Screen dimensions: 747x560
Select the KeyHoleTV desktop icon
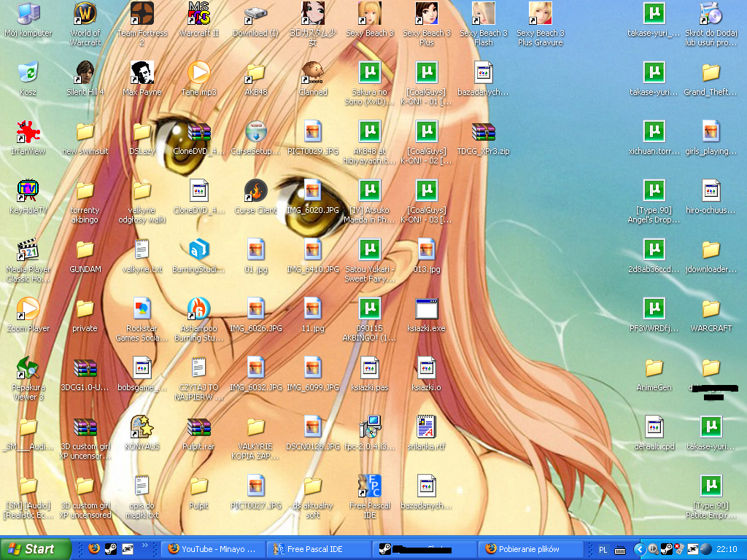pyautogui.click(x=28, y=191)
